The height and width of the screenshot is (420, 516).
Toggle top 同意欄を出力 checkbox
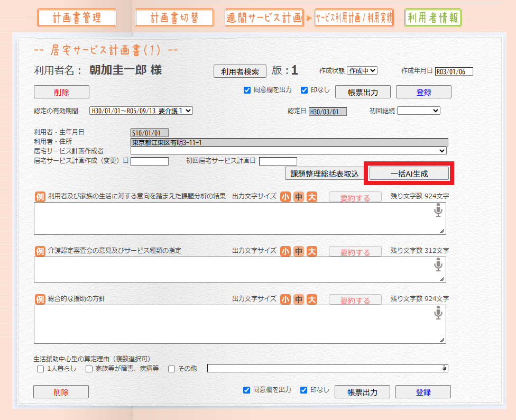[x=247, y=90]
